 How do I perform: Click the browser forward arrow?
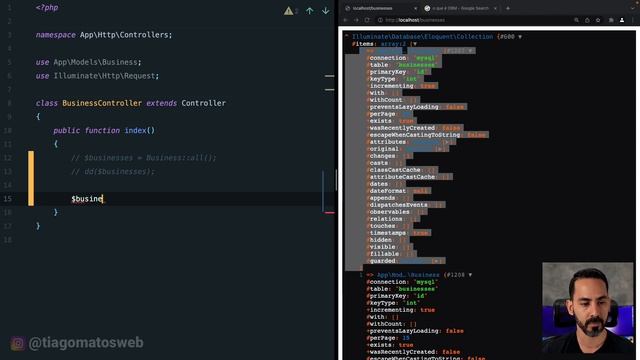click(356, 20)
